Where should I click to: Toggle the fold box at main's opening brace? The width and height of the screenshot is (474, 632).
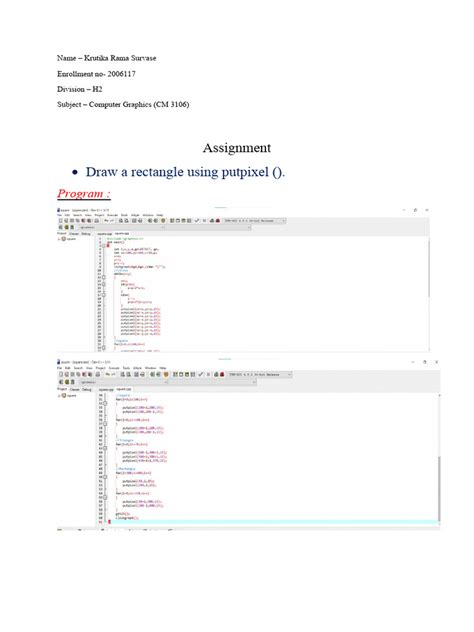pyautogui.click(x=104, y=245)
